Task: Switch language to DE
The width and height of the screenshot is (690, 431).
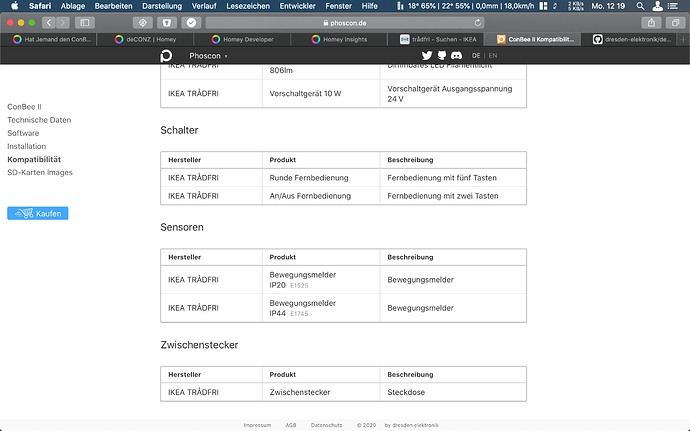Action: pos(476,55)
